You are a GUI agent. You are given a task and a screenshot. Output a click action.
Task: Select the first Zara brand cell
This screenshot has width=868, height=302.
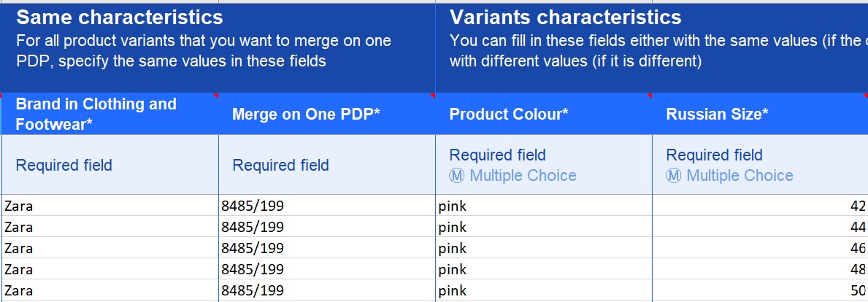(x=110, y=206)
